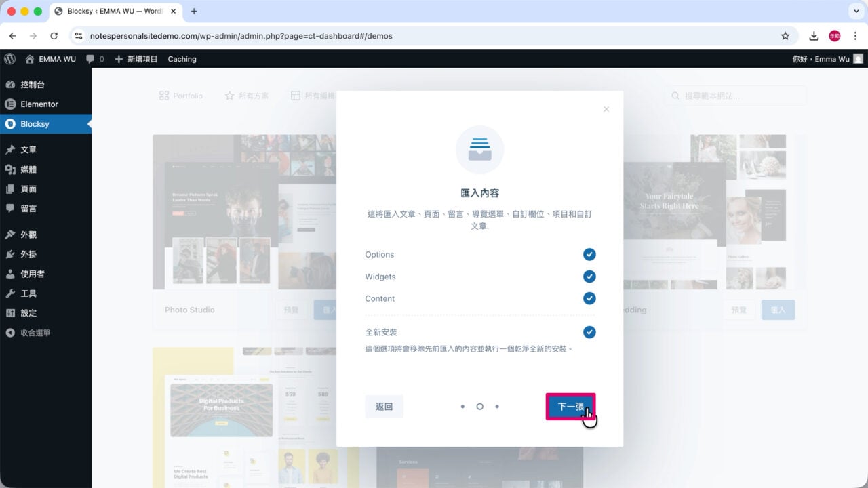
Task: Open 使用者 in the sidebar
Action: coord(45,274)
